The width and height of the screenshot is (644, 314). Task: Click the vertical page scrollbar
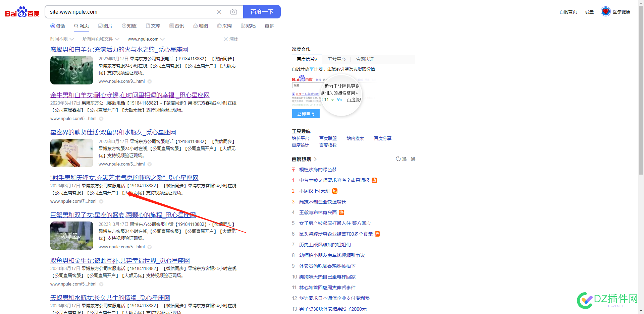641,90
